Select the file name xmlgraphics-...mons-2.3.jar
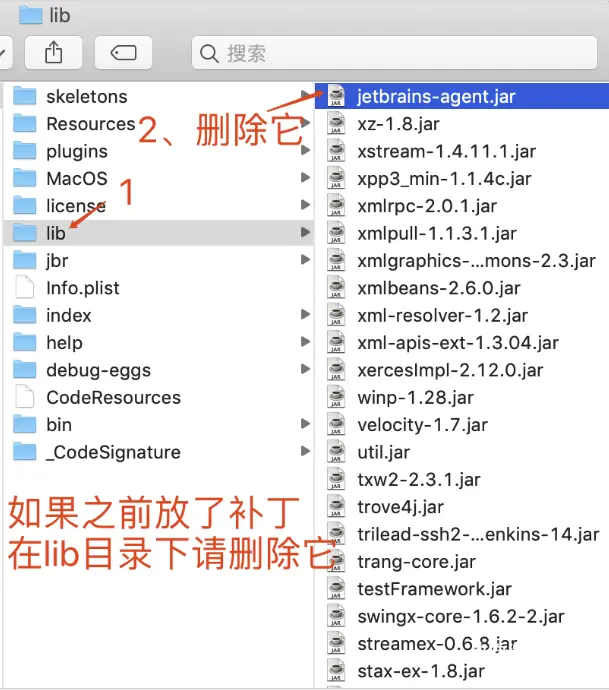 pos(477,261)
